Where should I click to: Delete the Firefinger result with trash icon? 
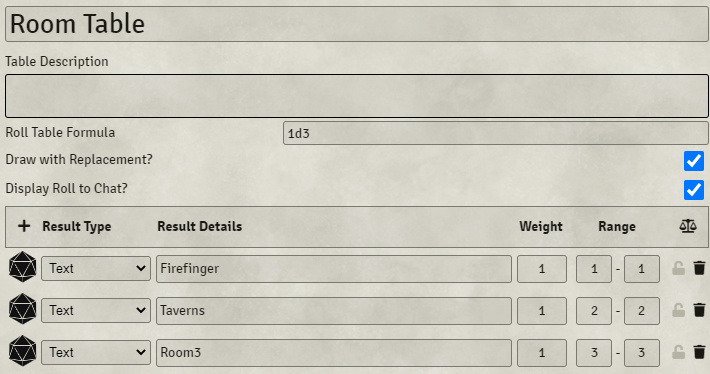pos(700,268)
